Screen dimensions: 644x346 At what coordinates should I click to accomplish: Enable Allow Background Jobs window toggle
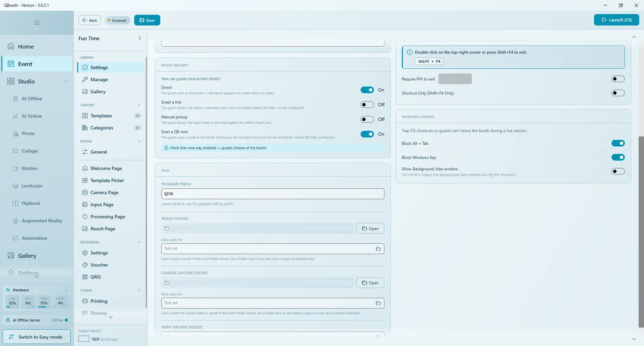pos(618,171)
